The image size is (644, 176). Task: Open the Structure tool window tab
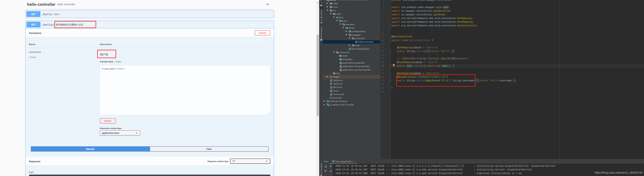(321, 17)
